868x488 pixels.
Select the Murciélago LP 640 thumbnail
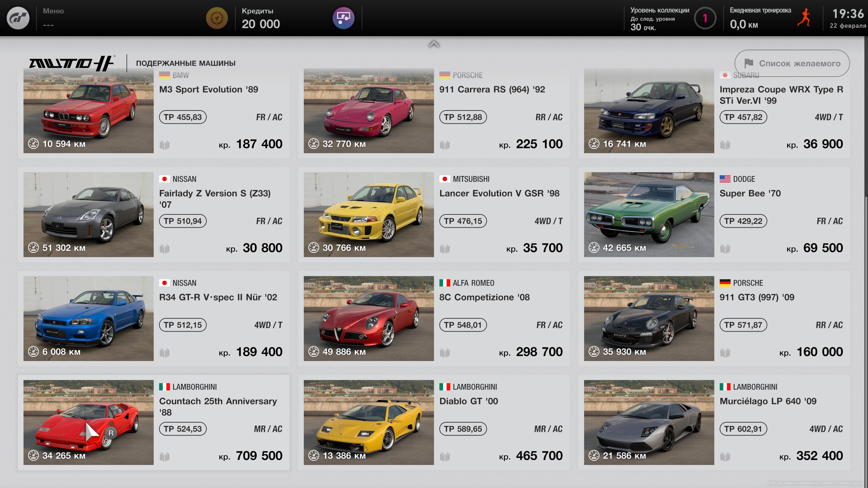649,422
